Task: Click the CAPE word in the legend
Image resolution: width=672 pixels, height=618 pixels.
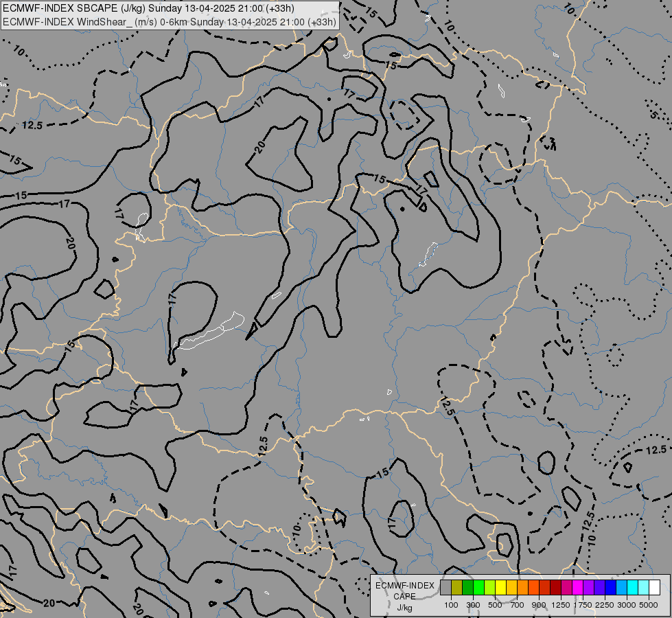Action: [x=404, y=597]
